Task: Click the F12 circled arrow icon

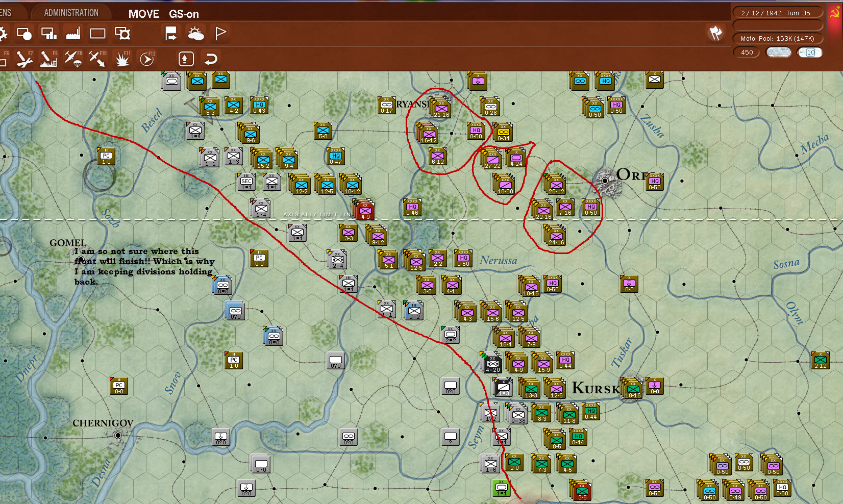Action: pos(147,59)
